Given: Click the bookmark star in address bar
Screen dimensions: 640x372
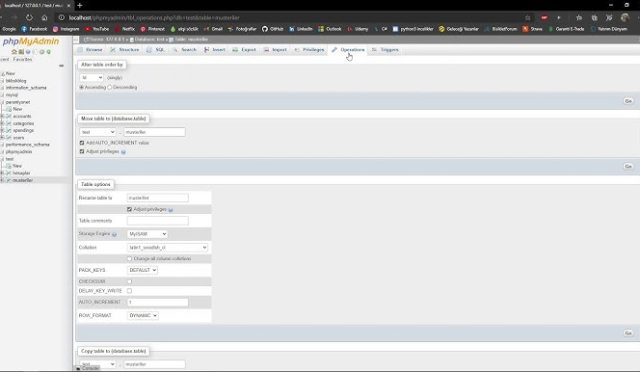Looking at the screenshot, I should pos(528,18).
